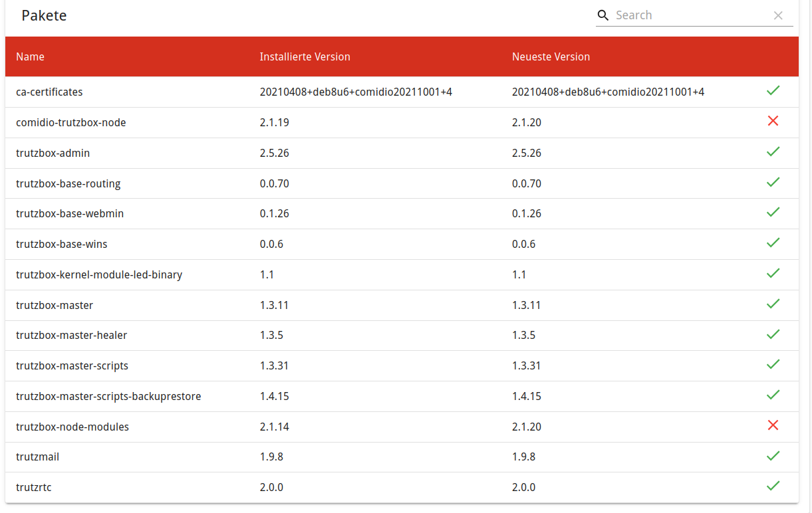Click the green checkmark for trutzbox-base-wins

[773, 243]
